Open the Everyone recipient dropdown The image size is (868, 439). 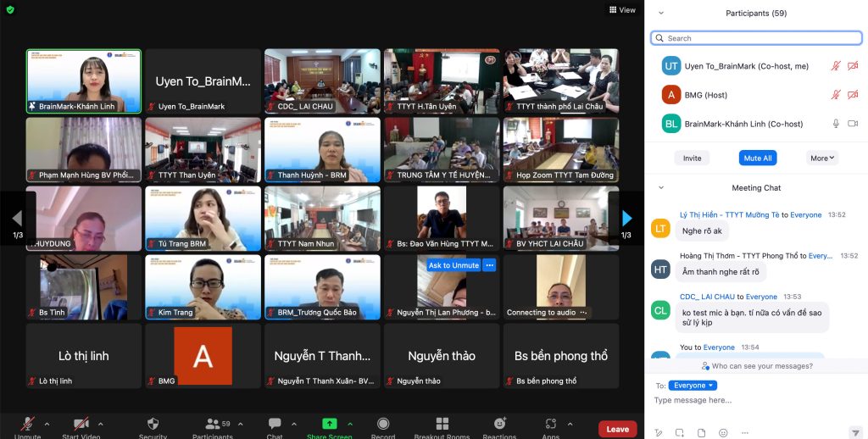[x=693, y=386]
